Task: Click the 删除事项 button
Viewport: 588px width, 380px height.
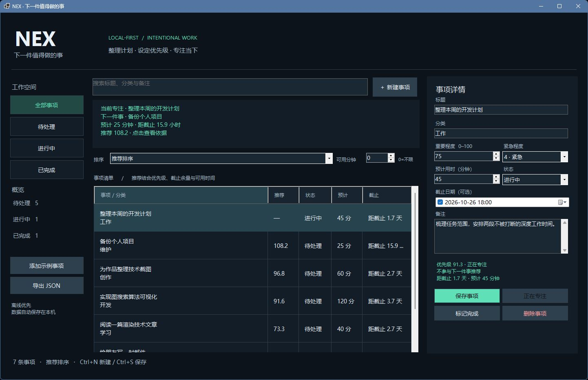Action: click(x=535, y=314)
